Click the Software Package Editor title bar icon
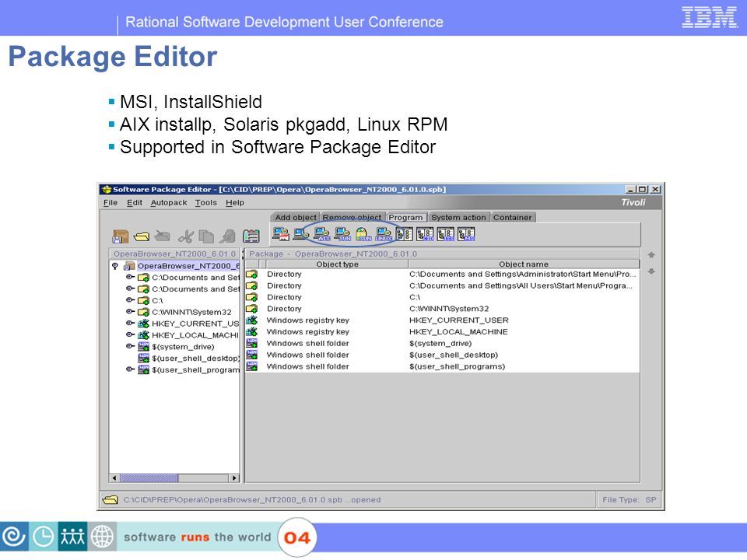Image resolution: width=747 pixels, height=560 pixels. pyautogui.click(x=107, y=190)
